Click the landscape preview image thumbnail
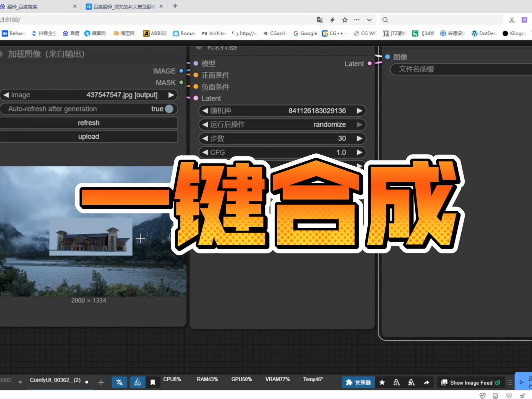This screenshot has height=399, width=532. pyautogui.click(x=93, y=232)
